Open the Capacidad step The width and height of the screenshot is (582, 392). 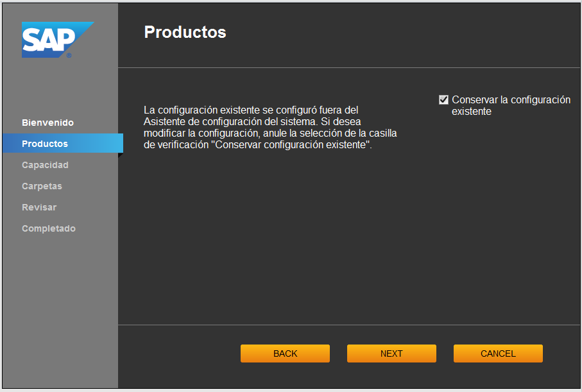(45, 165)
